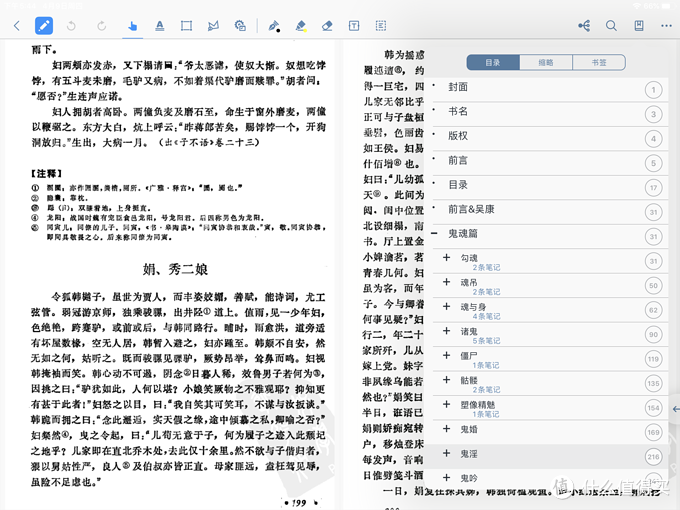Open 2条笔记 under 魂吊

(487, 292)
